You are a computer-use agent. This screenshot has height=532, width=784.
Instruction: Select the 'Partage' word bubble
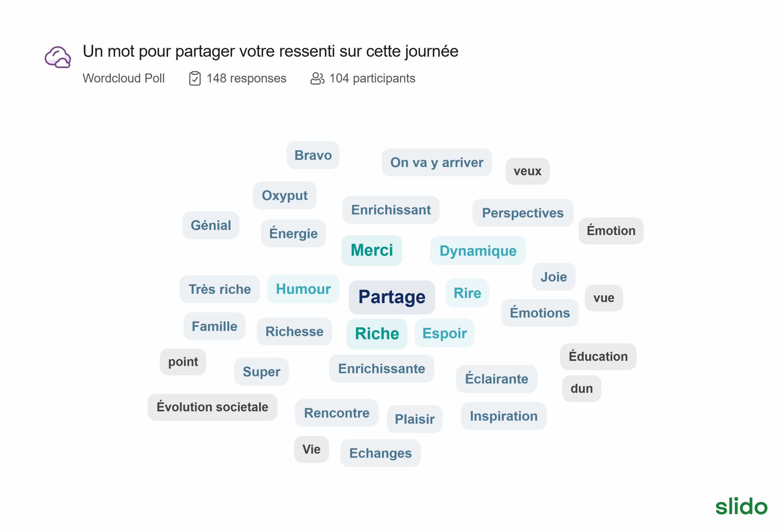[x=392, y=297]
